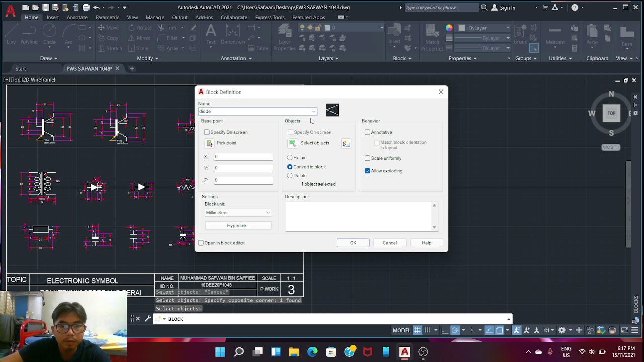Expand the Annotation panel dropdown
Screen dimensions: 644x362
tap(236, 58)
